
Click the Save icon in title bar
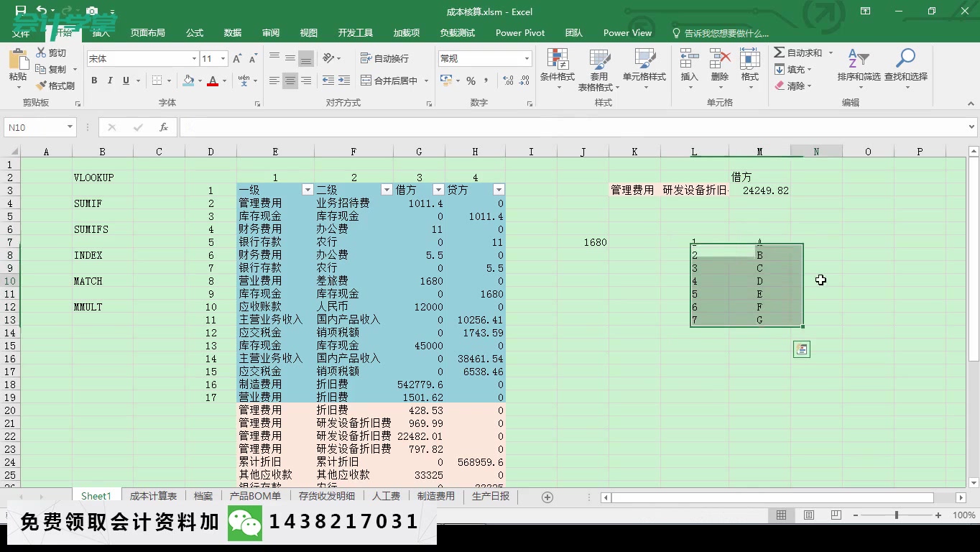(x=20, y=11)
